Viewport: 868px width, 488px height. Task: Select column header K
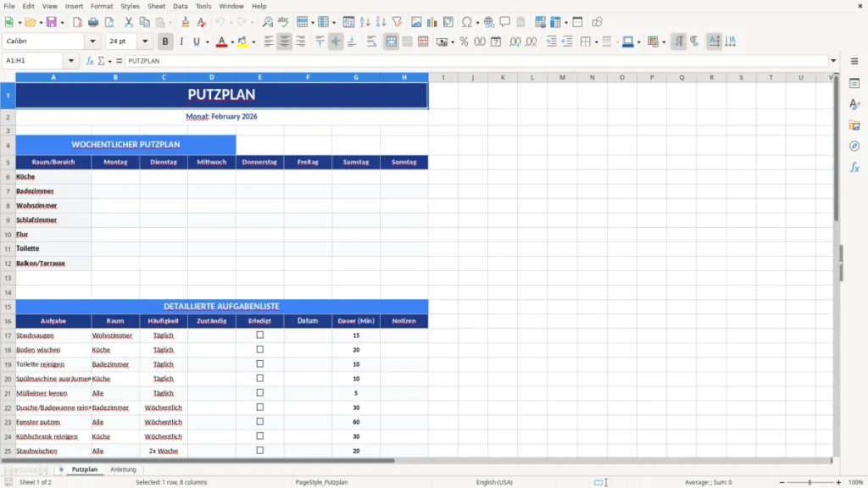[503, 77]
